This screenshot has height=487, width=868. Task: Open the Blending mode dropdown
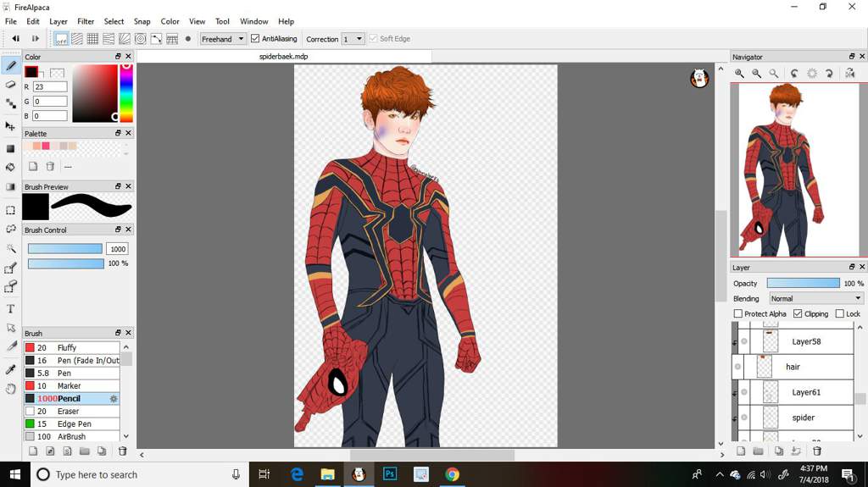[x=816, y=298]
